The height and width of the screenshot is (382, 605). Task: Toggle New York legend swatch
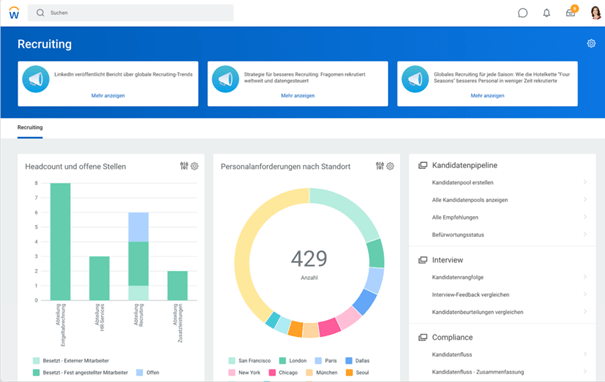pos(232,373)
